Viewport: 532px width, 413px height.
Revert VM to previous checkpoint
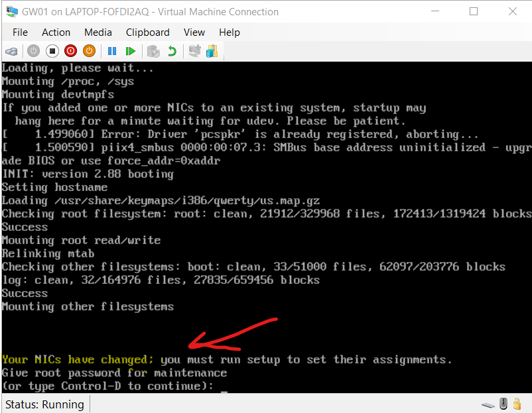(x=172, y=52)
